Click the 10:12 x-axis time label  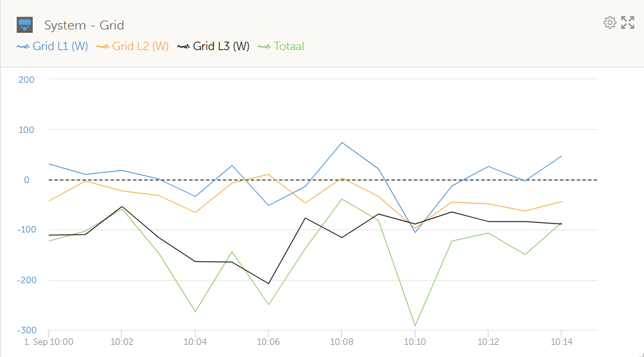[x=489, y=341]
